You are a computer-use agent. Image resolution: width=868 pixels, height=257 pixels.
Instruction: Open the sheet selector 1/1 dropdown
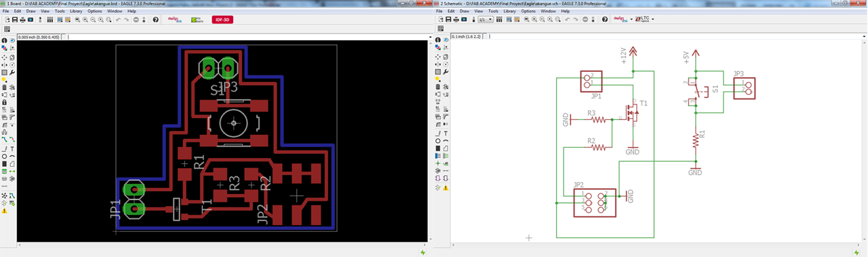(x=486, y=20)
